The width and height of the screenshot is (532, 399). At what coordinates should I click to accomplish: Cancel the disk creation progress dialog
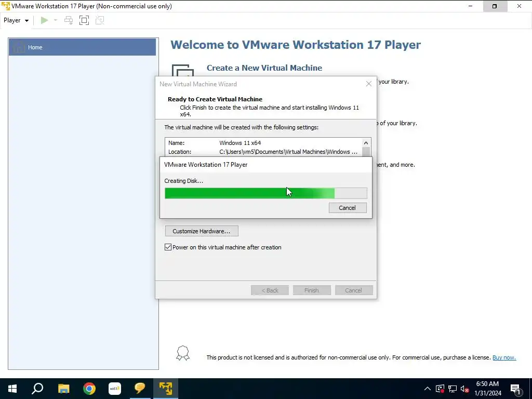(348, 208)
